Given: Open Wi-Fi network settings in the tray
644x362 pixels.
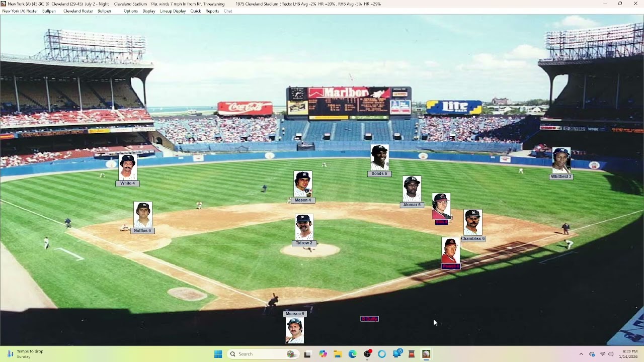Looking at the screenshot, I should 603,354.
